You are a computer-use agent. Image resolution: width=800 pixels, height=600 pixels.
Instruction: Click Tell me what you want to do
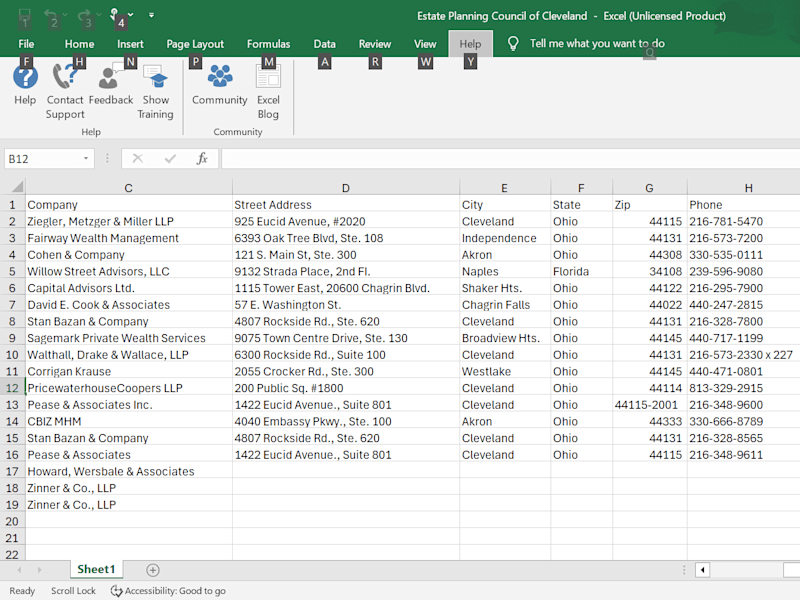point(597,43)
